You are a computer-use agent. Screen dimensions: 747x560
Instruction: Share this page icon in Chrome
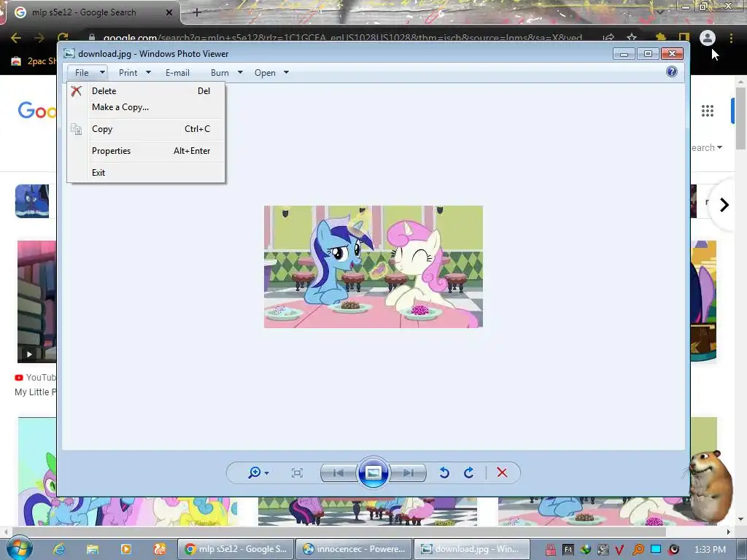608,38
